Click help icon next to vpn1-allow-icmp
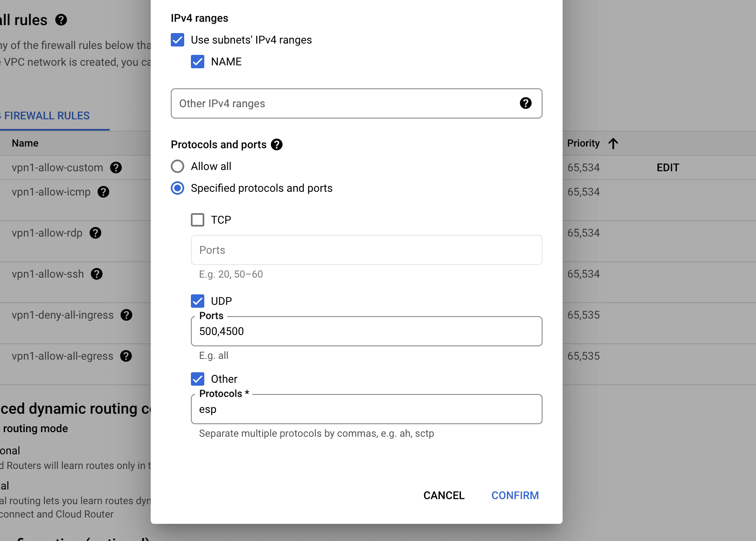This screenshot has height=541, width=756. pyautogui.click(x=103, y=192)
